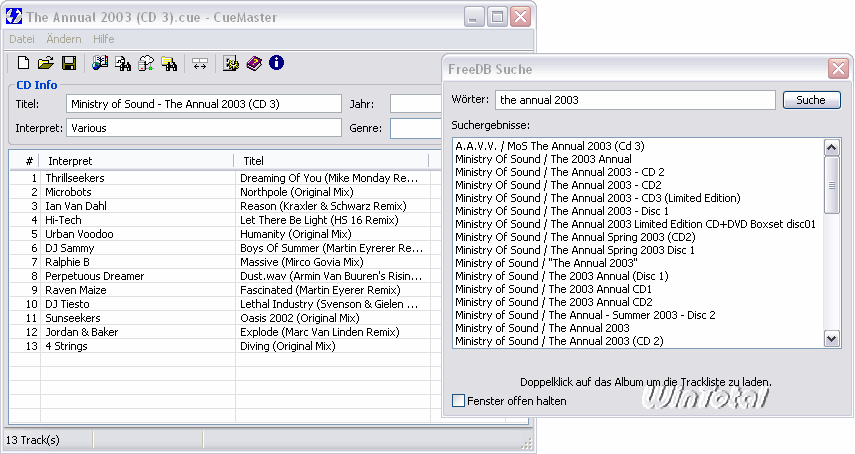Open a cue file via the folder icon
The image size is (855, 454).
coord(46,63)
